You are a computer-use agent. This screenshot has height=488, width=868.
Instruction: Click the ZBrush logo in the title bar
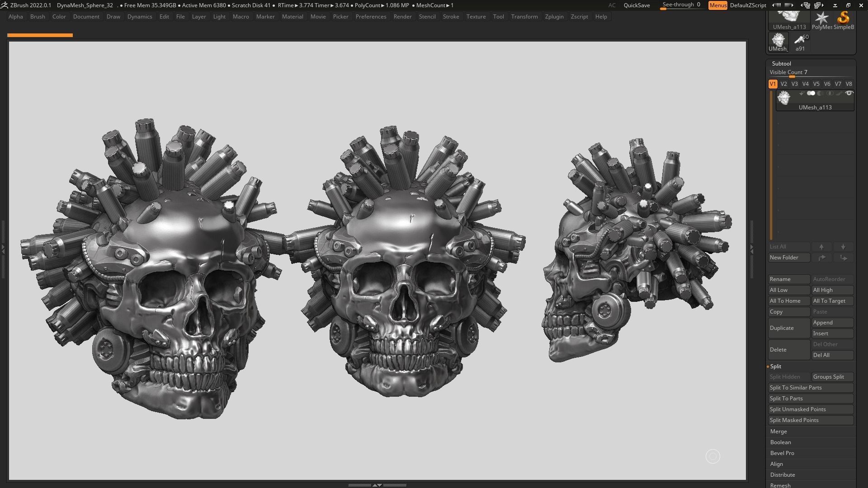[5, 5]
